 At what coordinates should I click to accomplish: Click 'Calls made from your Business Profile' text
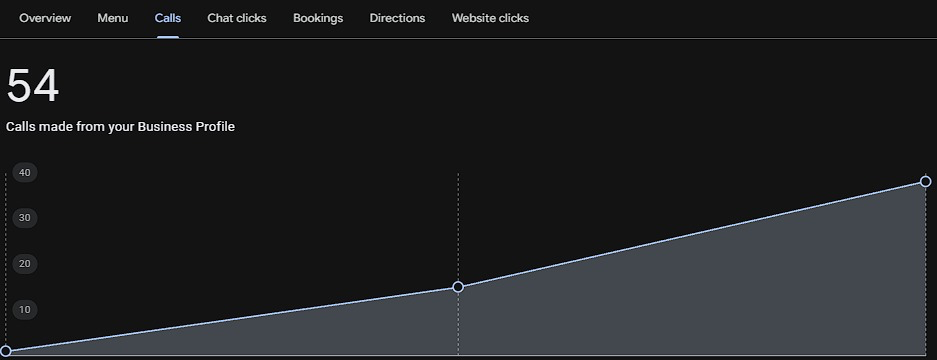point(120,127)
